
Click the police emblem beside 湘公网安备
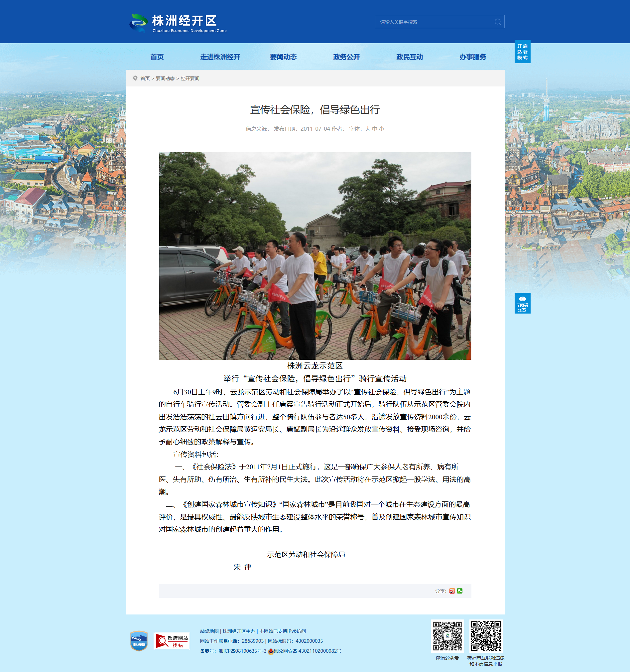pyautogui.click(x=270, y=651)
